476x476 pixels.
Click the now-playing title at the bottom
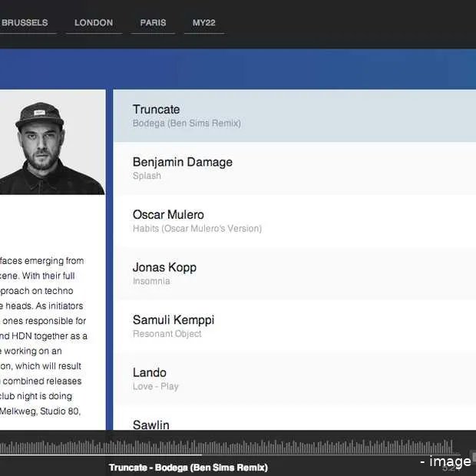(x=188, y=468)
